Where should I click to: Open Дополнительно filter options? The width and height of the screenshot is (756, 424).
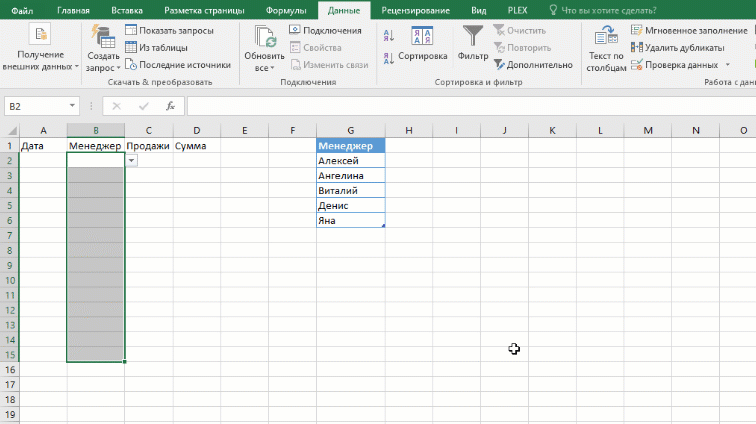533,65
